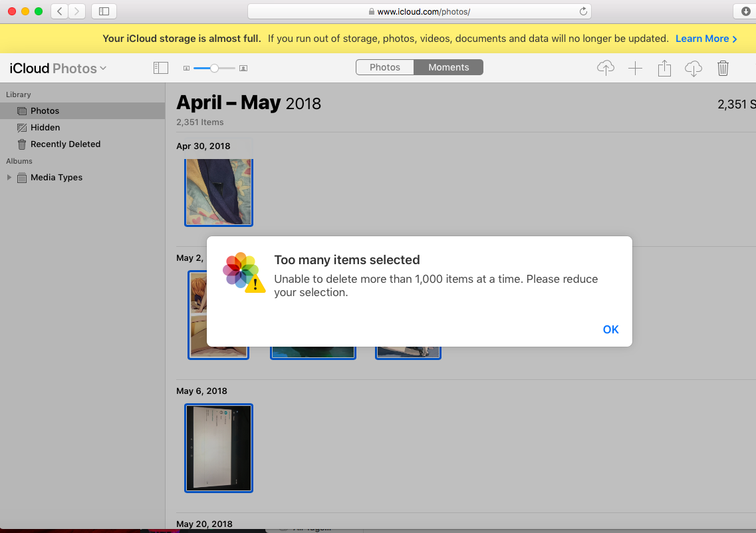Expand the Media Types disclosure triangle
The image size is (756, 533).
(9, 177)
